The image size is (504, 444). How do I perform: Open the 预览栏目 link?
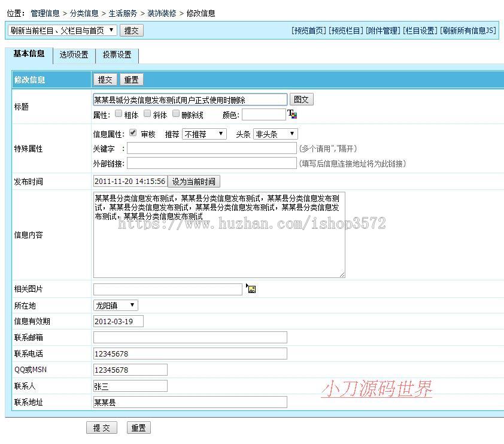[x=346, y=31]
